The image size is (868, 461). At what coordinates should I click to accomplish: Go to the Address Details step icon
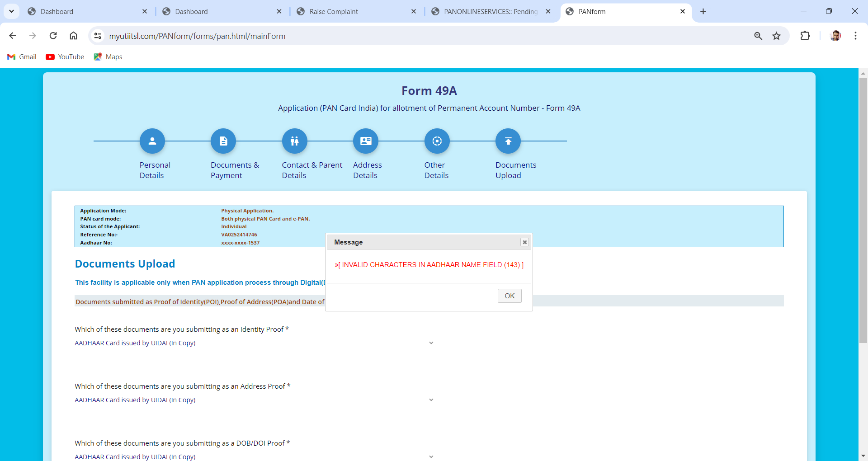366,141
